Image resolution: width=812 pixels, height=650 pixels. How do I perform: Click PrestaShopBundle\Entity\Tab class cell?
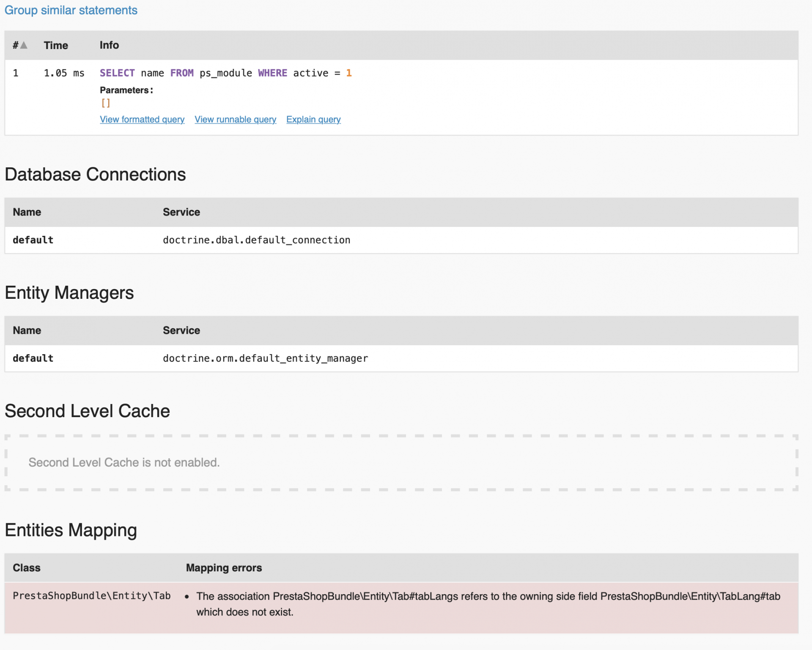91,596
